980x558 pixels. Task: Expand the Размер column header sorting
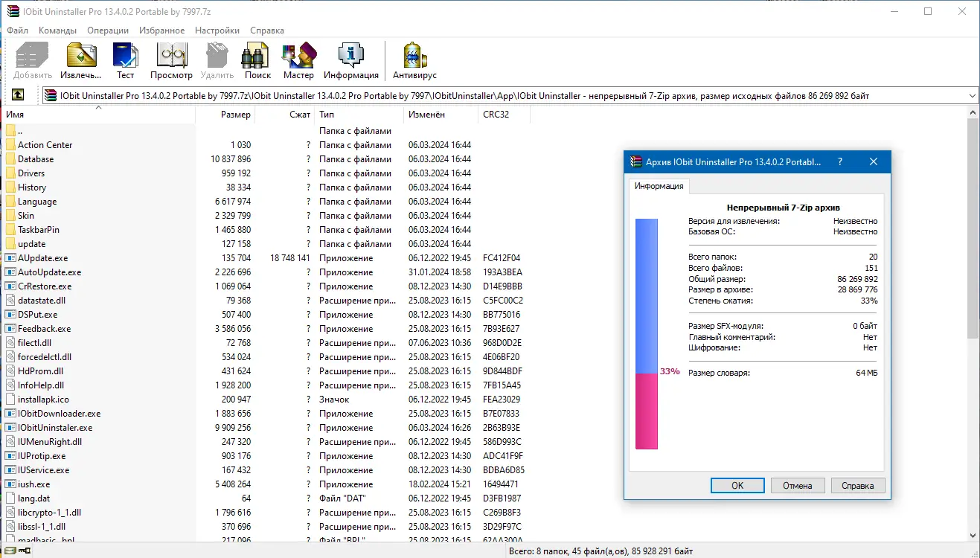[x=234, y=114]
